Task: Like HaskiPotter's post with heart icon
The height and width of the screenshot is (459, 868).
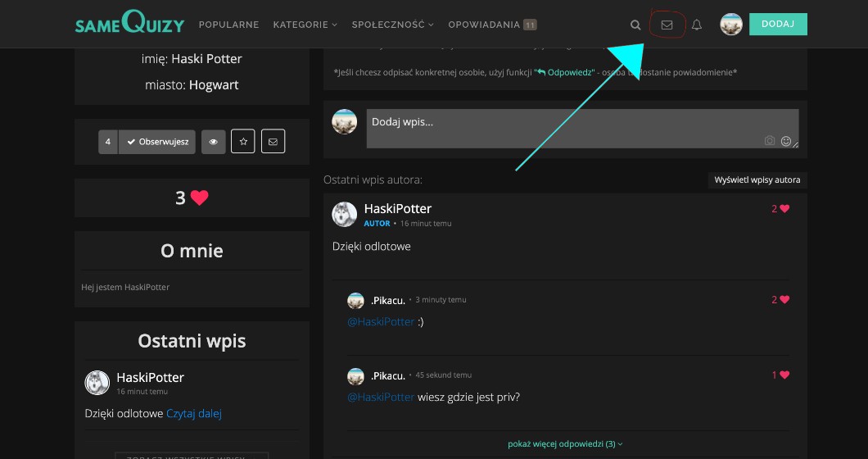Action: pyautogui.click(x=784, y=209)
